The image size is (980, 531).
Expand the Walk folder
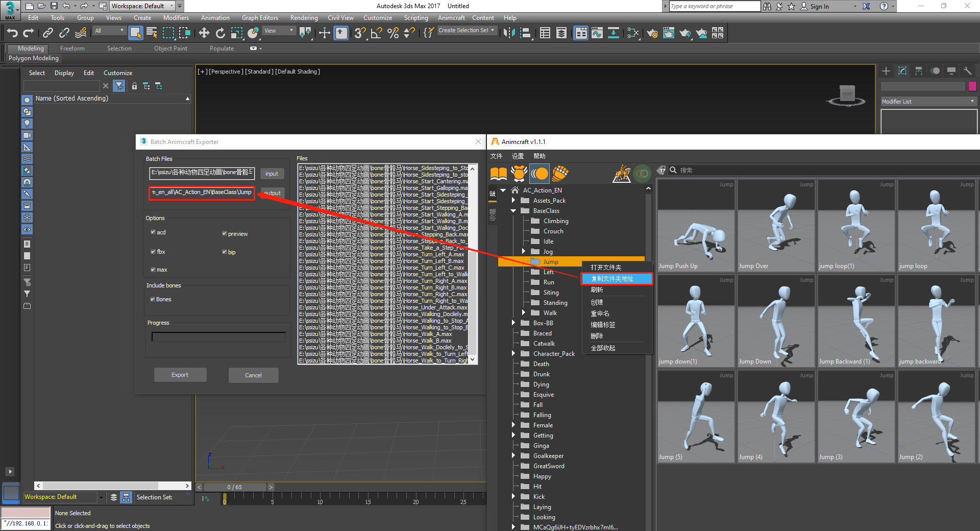point(524,312)
